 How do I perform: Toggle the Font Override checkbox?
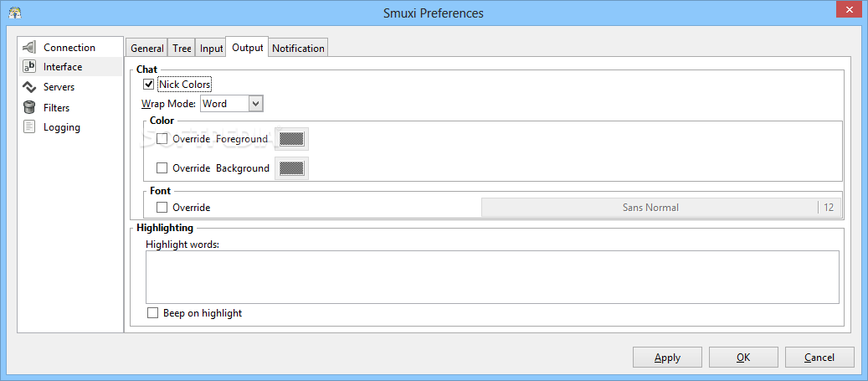162,208
